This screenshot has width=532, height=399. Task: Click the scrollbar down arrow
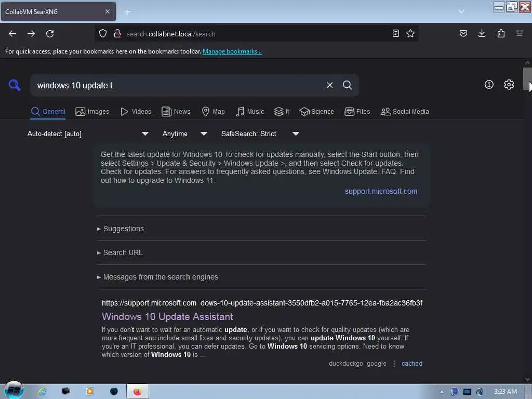(x=527, y=379)
